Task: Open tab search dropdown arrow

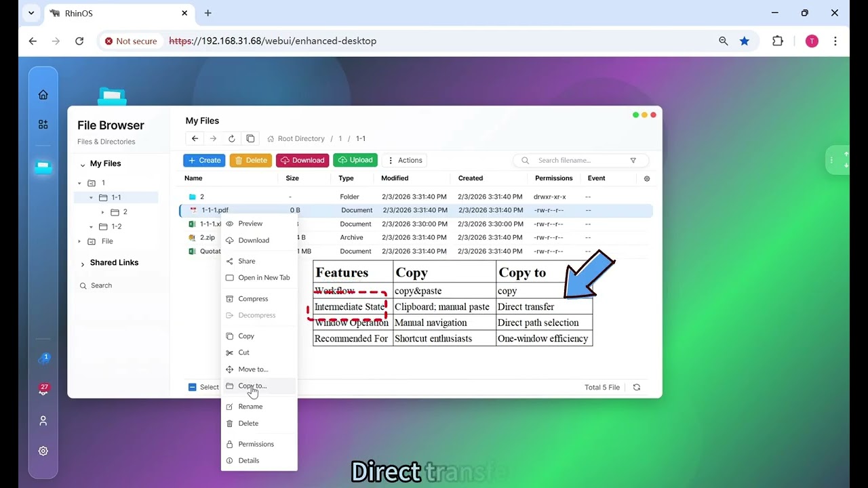Action: [31, 13]
